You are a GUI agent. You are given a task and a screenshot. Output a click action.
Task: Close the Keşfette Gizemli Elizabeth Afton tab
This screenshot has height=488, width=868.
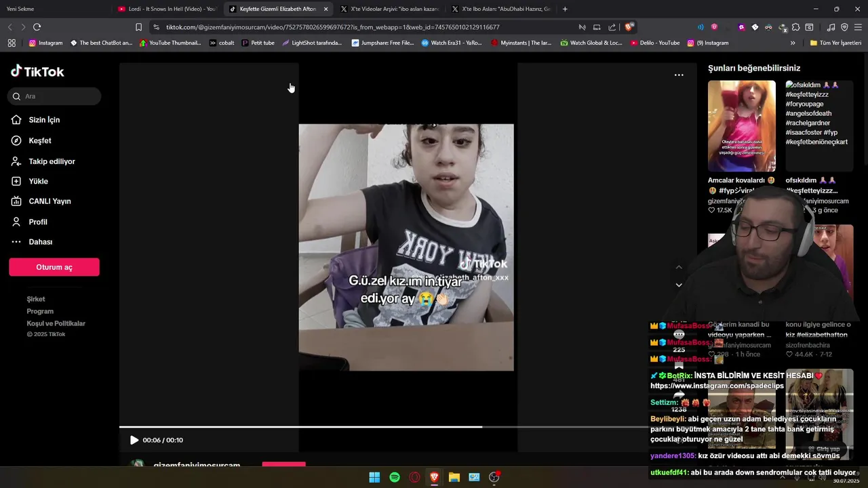click(x=326, y=9)
